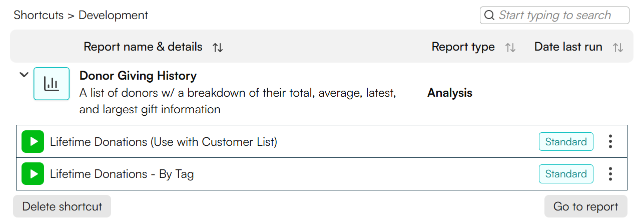Image resolution: width=644 pixels, height=223 pixels.
Task: Run Lifetime Donations (Use with Customer List) report
Action: click(x=33, y=142)
